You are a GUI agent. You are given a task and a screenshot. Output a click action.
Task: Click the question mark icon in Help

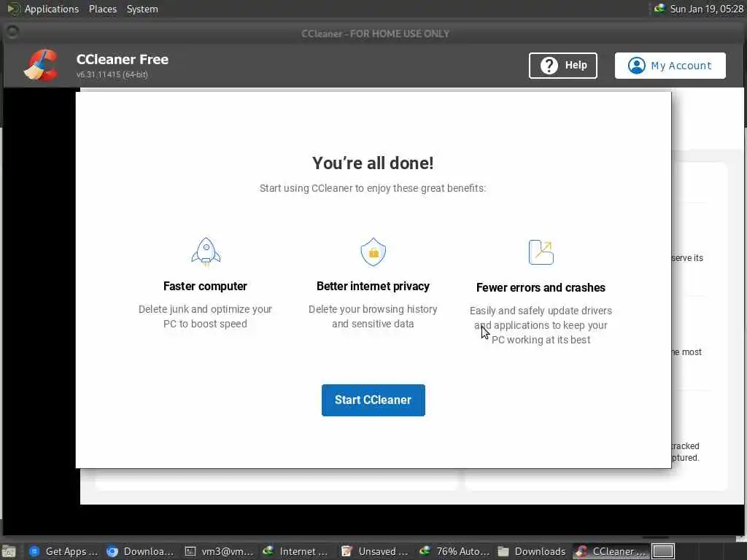pos(549,65)
